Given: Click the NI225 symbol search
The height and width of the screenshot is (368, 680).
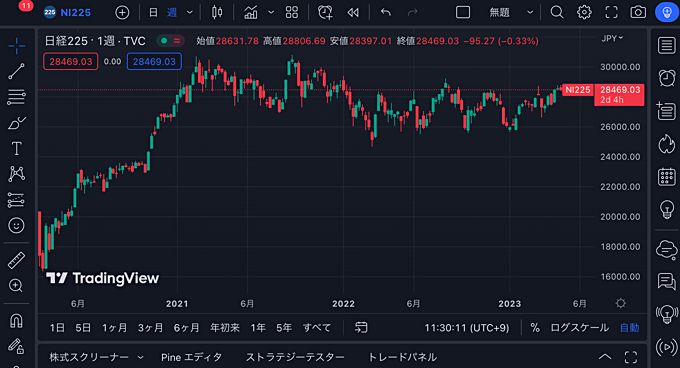Looking at the screenshot, I should (68, 13).
